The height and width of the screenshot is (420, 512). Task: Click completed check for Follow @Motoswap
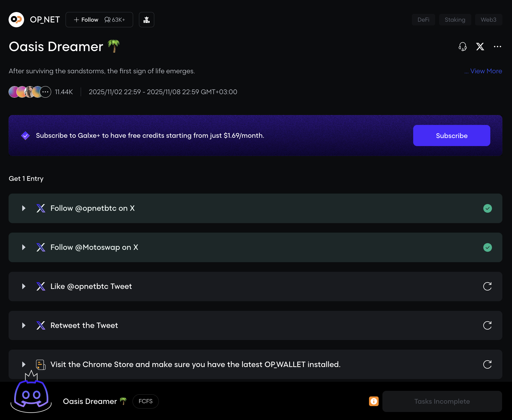(487, 247)
